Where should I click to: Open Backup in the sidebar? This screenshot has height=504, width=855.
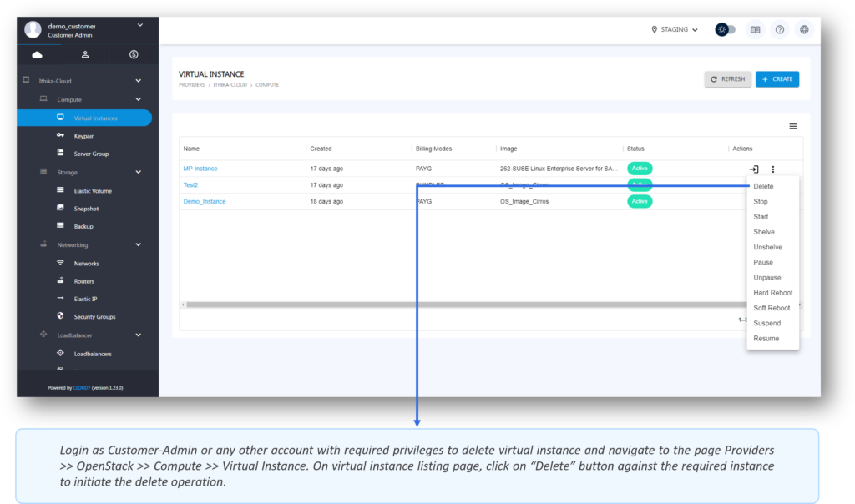click(x=83, y=226)
